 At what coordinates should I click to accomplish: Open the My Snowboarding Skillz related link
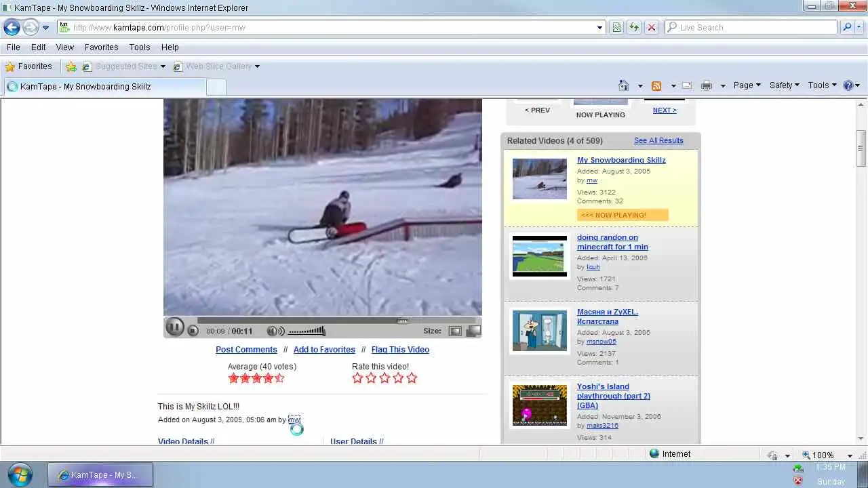click(621, 161)
